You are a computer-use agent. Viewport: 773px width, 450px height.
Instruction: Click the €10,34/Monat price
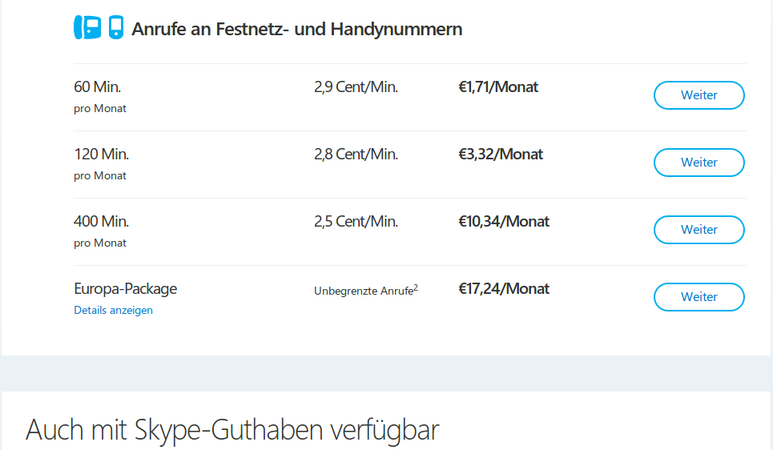(503, 221)
